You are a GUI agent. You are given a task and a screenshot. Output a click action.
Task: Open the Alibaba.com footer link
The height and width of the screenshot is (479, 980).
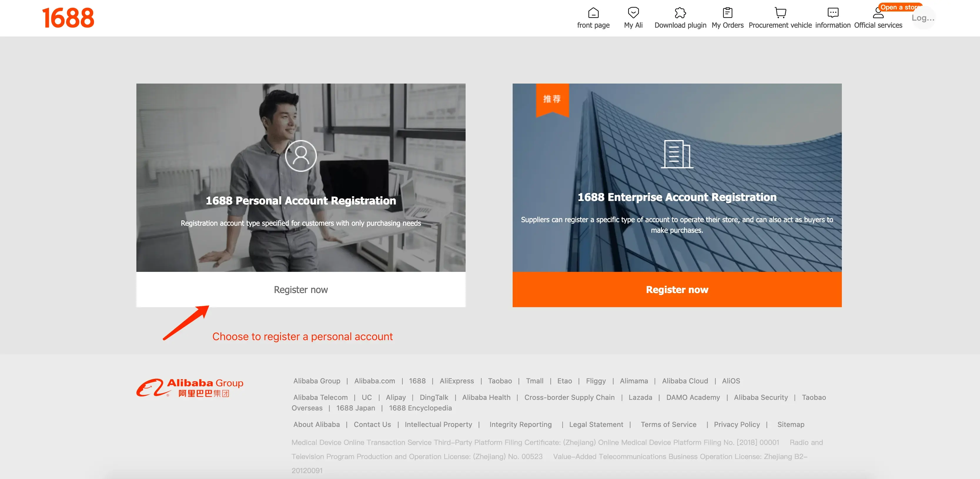[x=374, y=381]
